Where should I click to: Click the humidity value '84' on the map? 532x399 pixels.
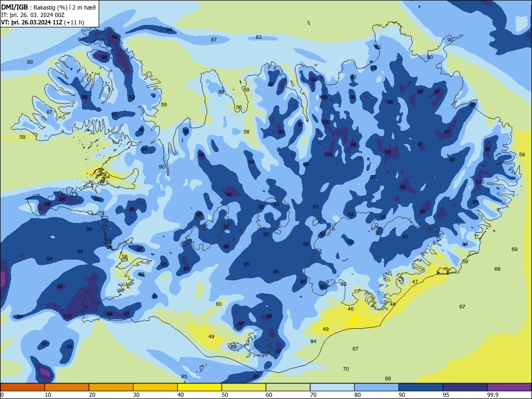click(313, 342)
